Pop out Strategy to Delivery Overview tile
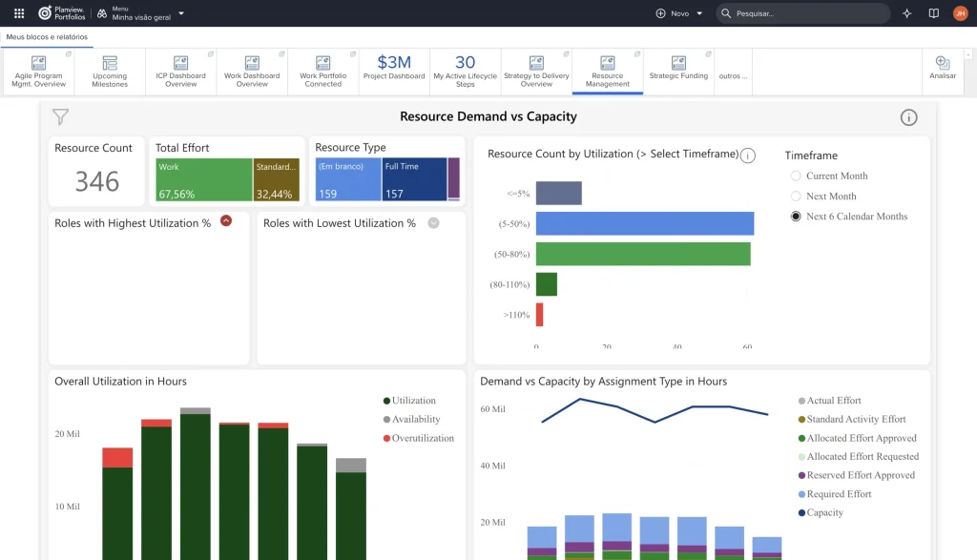The height and width of the screenshot is (560, 977). [566, 54]
